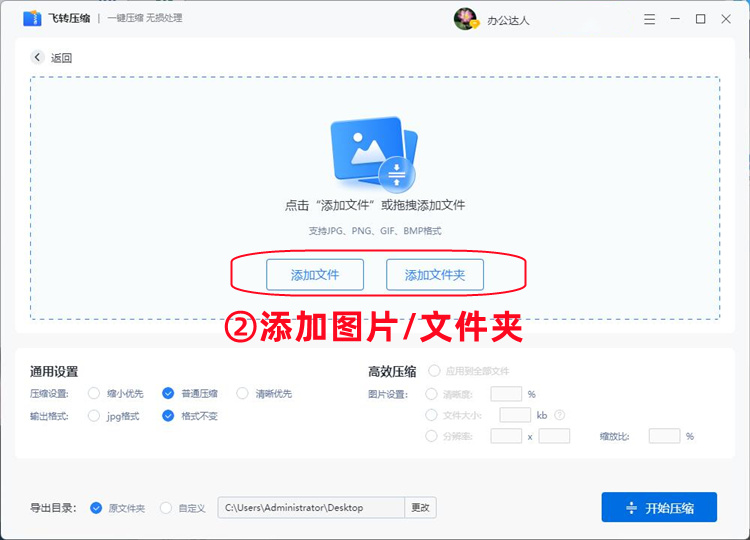The image size is (750, 540).
Task: Close the 飞转压缩 window
Action: click(x=726, y=19)
